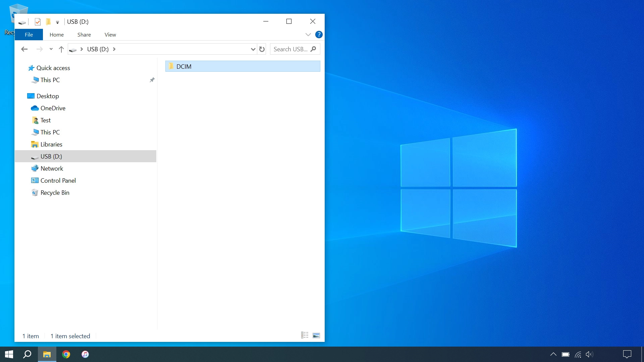Open Properties from the Quick Access Toolbar
The width and height of the screenshot is (644, 362).
pyautogui.click(x=38, y=22)
